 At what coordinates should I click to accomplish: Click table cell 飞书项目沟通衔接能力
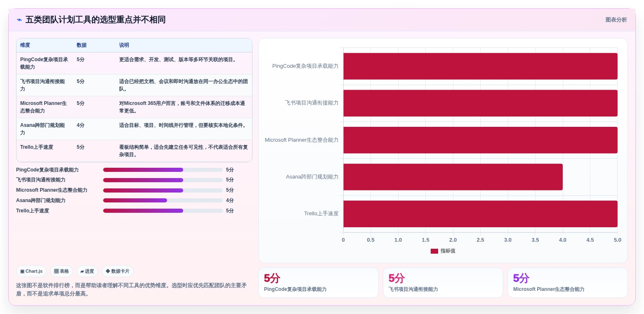pos(45,85)
